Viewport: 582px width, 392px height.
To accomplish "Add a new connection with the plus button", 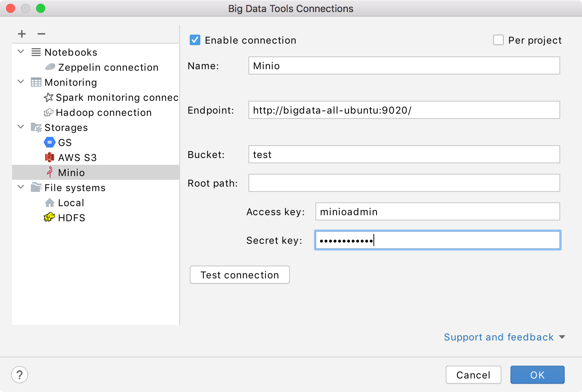I will tap(22, 34).
